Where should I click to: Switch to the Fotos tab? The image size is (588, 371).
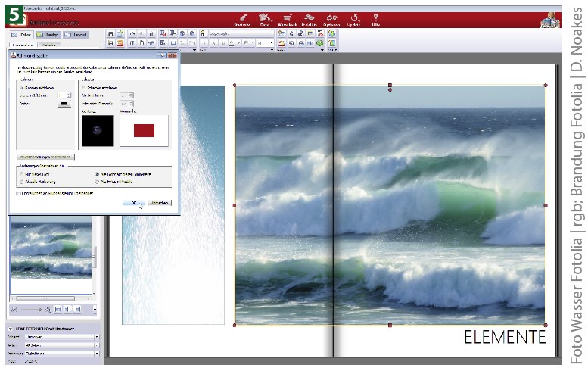pos(21,35)
